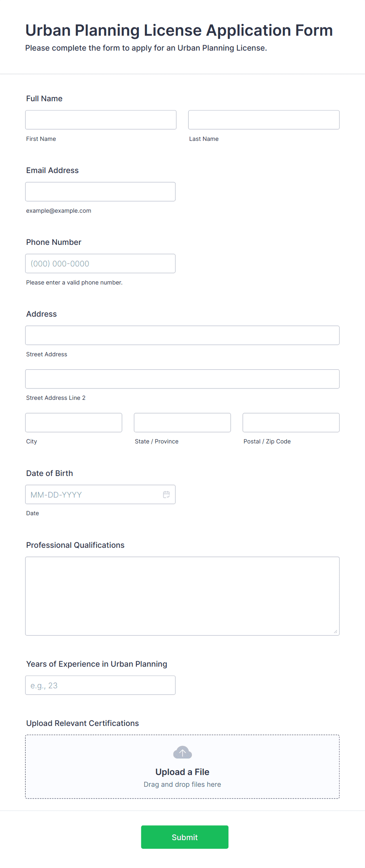Click the cloud upload icon
The image size is (365, 868).
tap(182, 753)
